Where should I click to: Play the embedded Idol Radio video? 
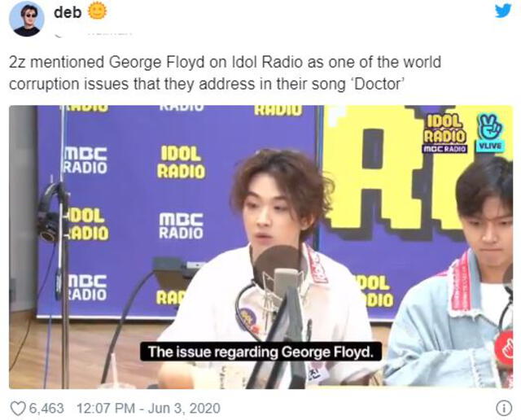260,247
